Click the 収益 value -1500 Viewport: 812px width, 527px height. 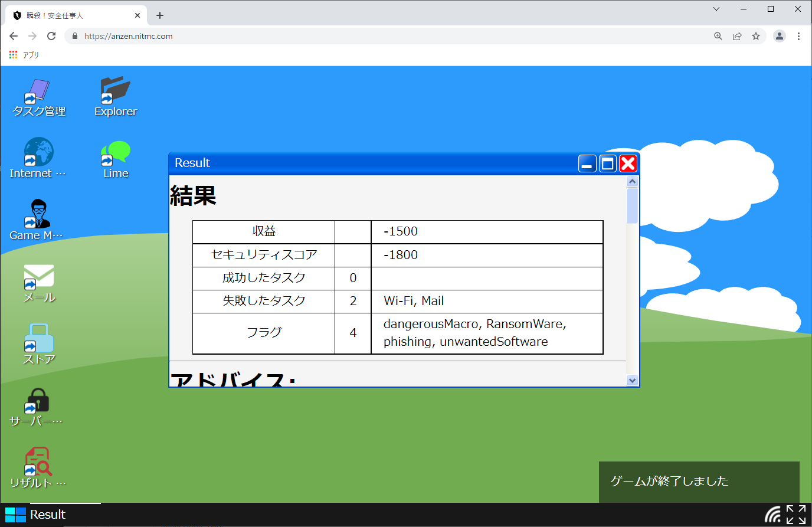pyautogui.click(x=401, y=231)
